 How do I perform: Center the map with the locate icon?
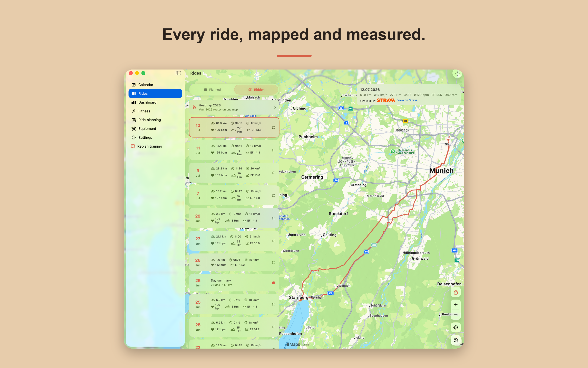pyautogui.click(x=455, y=327)
